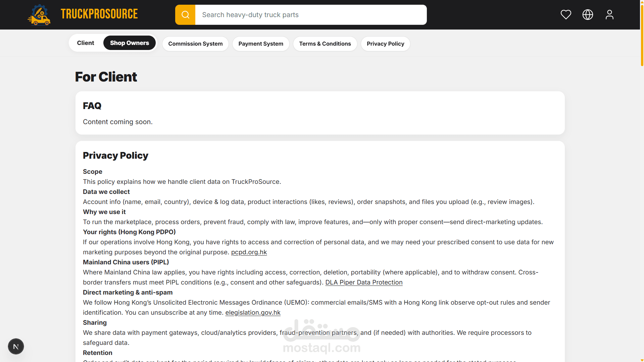Click the orange search magnifier icon
The height and width of the screenshot is (362, 644).
click(x=185, y=15)
